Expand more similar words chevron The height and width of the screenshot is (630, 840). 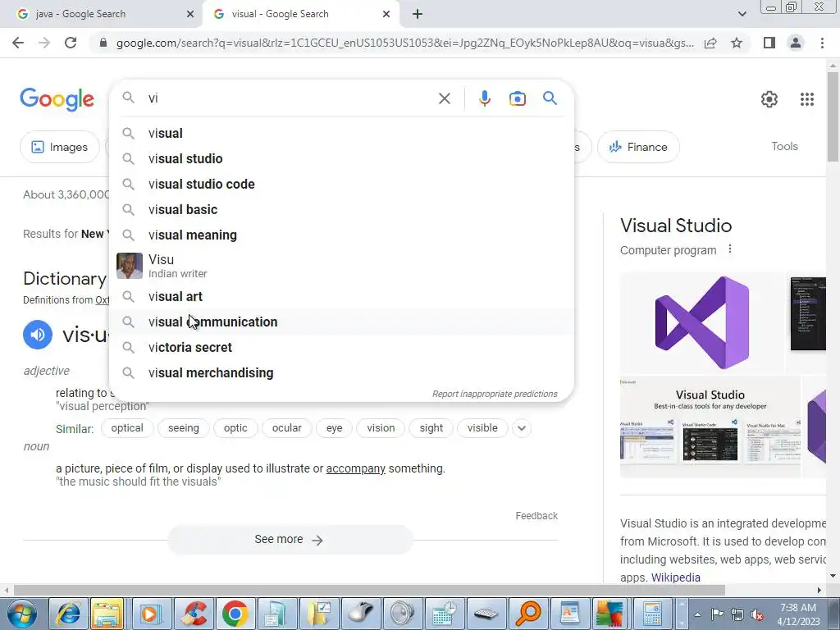click(522, 428)
